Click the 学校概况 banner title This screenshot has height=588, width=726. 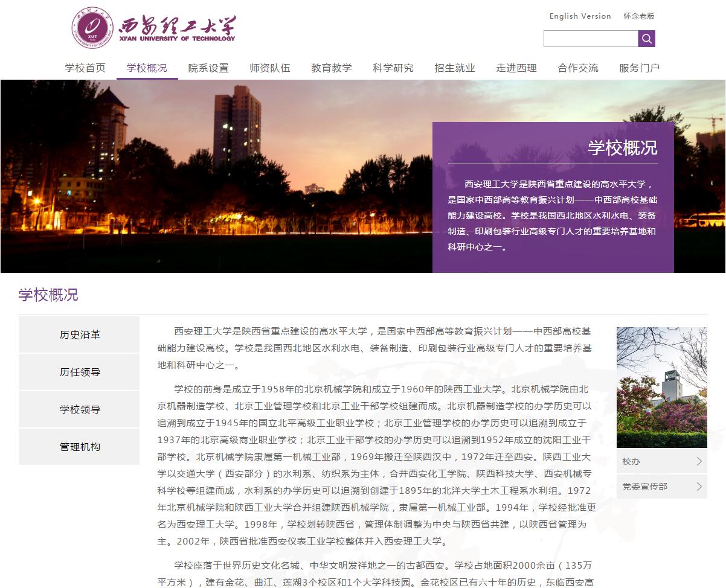coord(623,148)
